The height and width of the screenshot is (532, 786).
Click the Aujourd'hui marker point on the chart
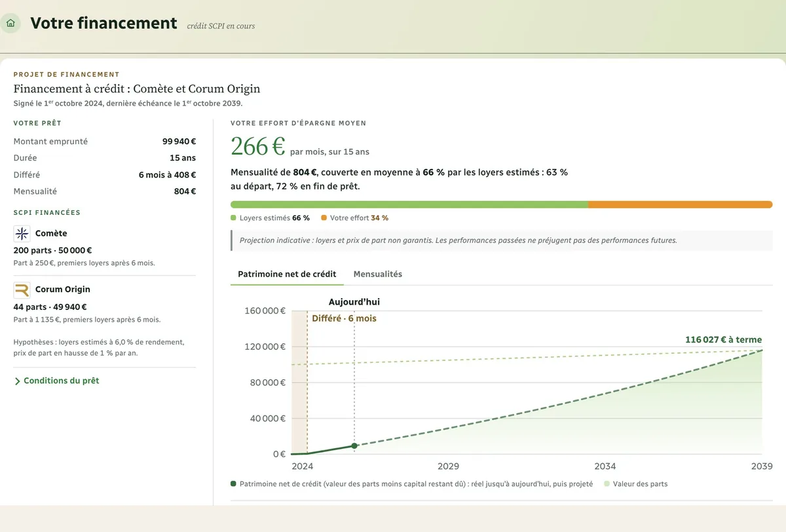click(354, 446)
